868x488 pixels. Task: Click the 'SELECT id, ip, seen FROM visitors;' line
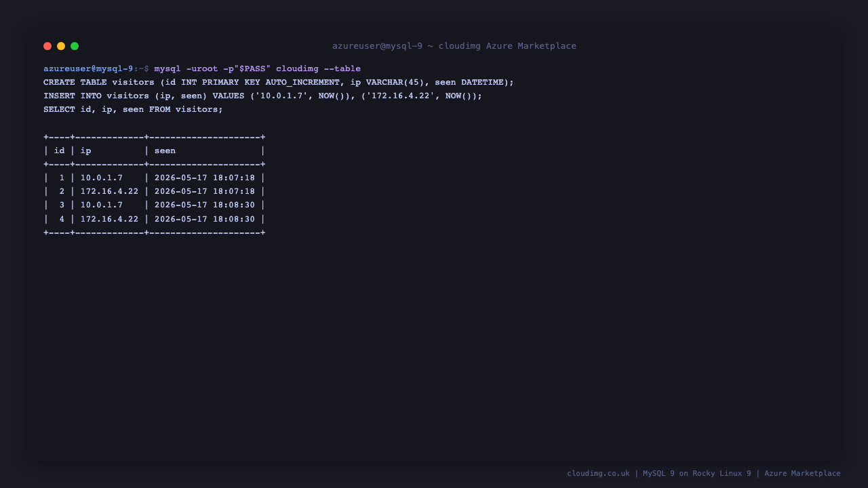click(134, 110)
